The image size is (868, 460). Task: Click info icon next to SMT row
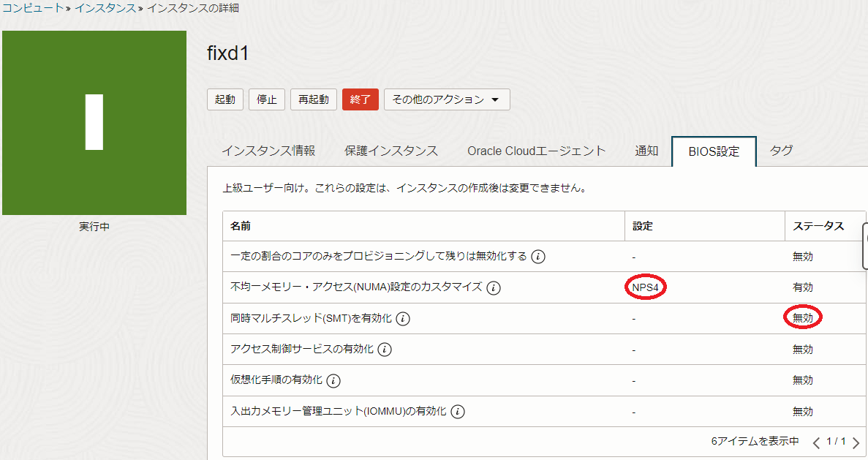[x=403, y=319]
